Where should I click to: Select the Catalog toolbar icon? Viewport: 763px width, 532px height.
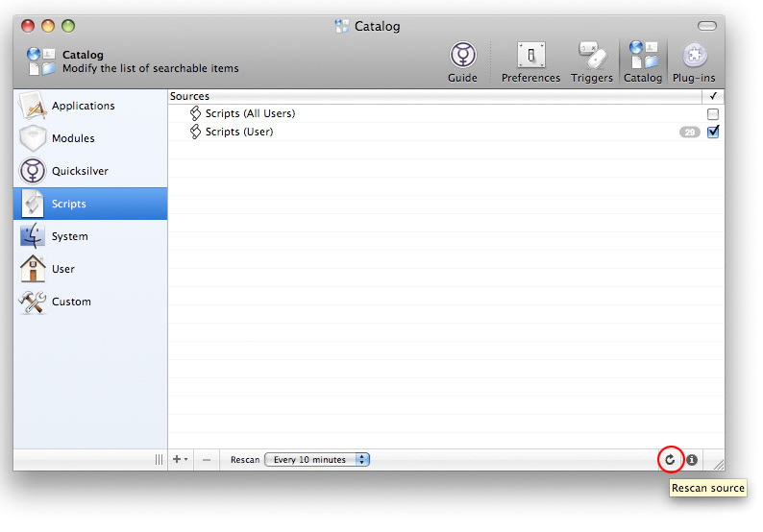pyautogui.click(x=643, y=62)
